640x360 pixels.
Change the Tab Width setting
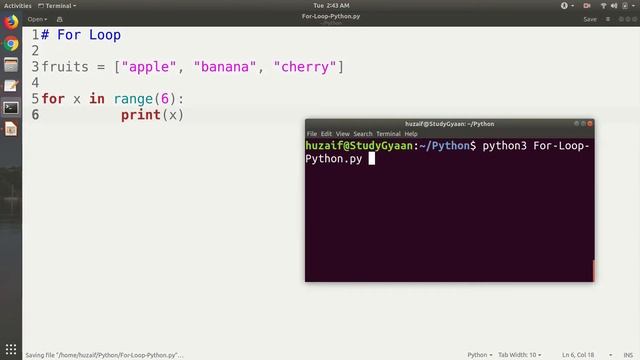coord(519,355)
